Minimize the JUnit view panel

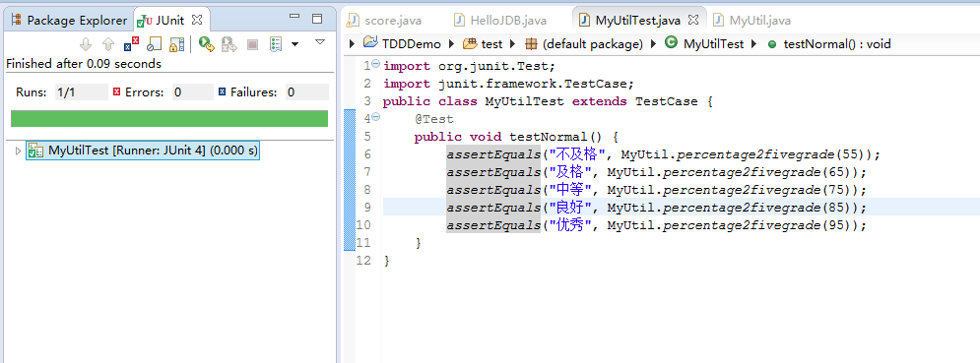295,17
